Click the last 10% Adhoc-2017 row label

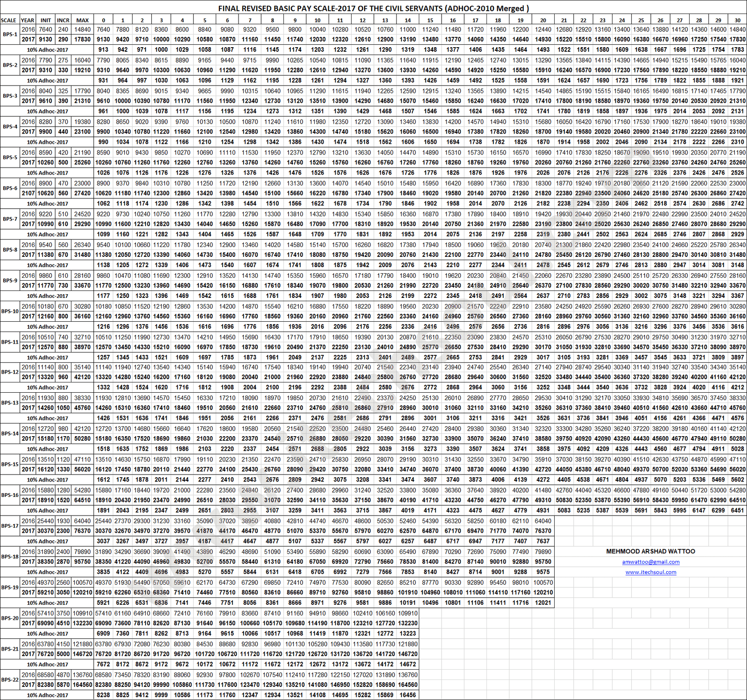point(47,695)
